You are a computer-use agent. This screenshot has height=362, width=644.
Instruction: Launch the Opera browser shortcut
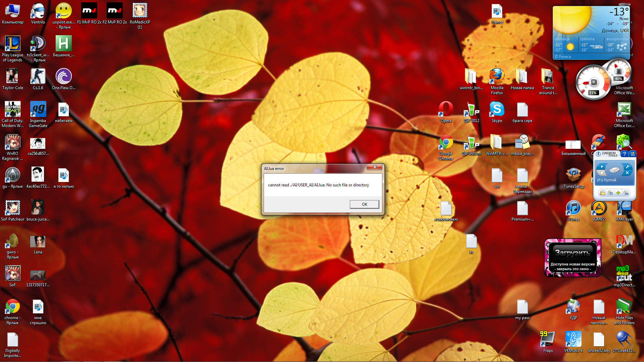[446, 112]
